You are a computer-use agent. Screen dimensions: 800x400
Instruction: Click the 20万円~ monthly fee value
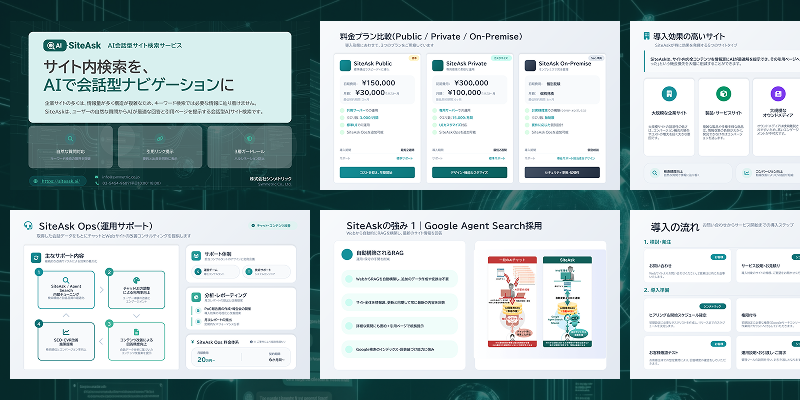point(206,360)
